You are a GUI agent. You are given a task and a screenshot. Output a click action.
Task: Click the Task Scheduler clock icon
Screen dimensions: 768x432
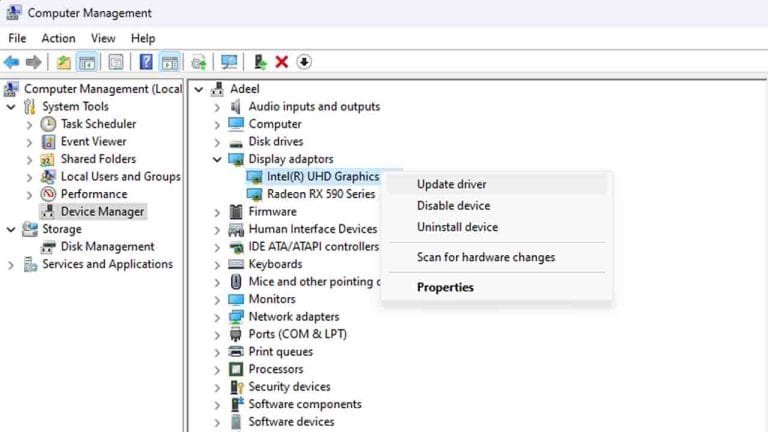(48, 124)
